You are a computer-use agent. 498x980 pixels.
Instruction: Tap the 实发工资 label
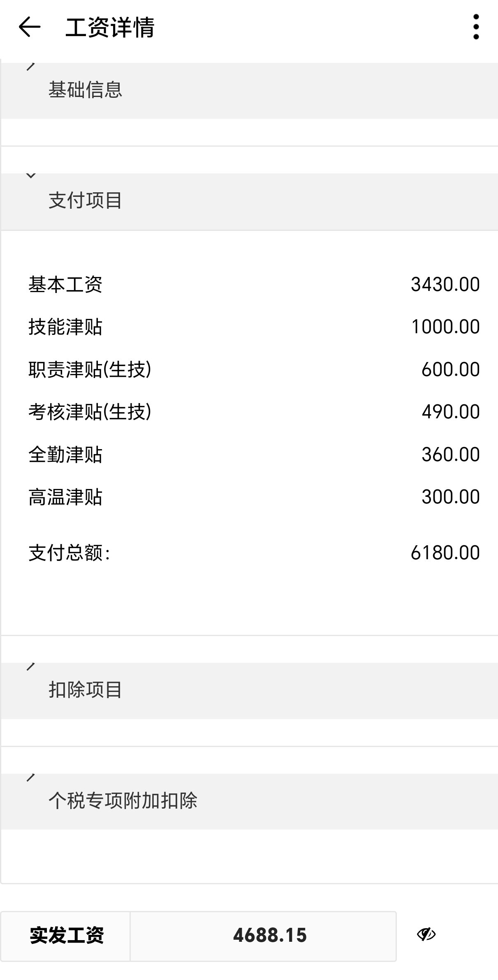[x=66, y=936]
